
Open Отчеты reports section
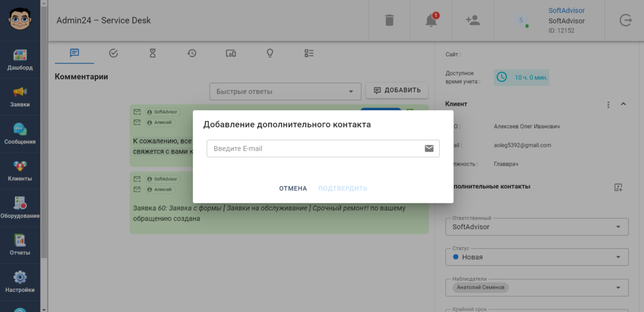point(20,245)
